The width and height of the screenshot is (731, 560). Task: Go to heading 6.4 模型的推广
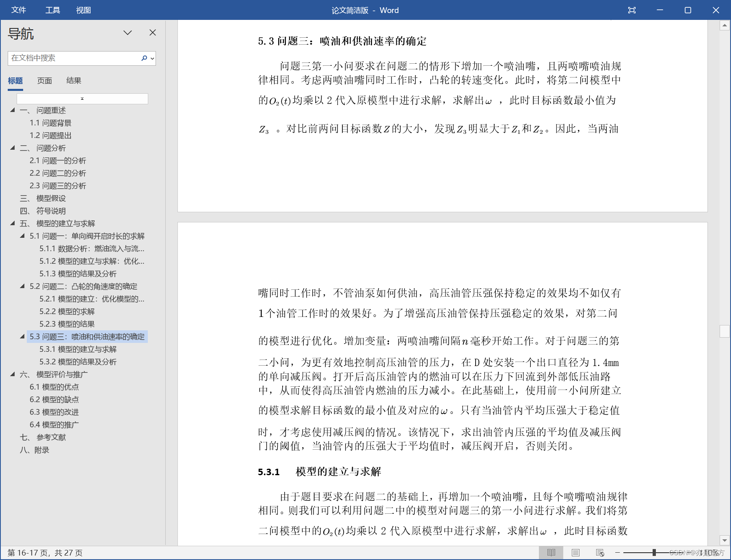[54, 425]
